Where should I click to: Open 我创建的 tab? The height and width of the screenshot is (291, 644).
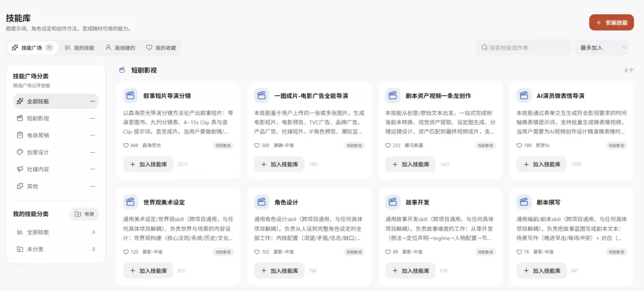click(x=120, y=48)
